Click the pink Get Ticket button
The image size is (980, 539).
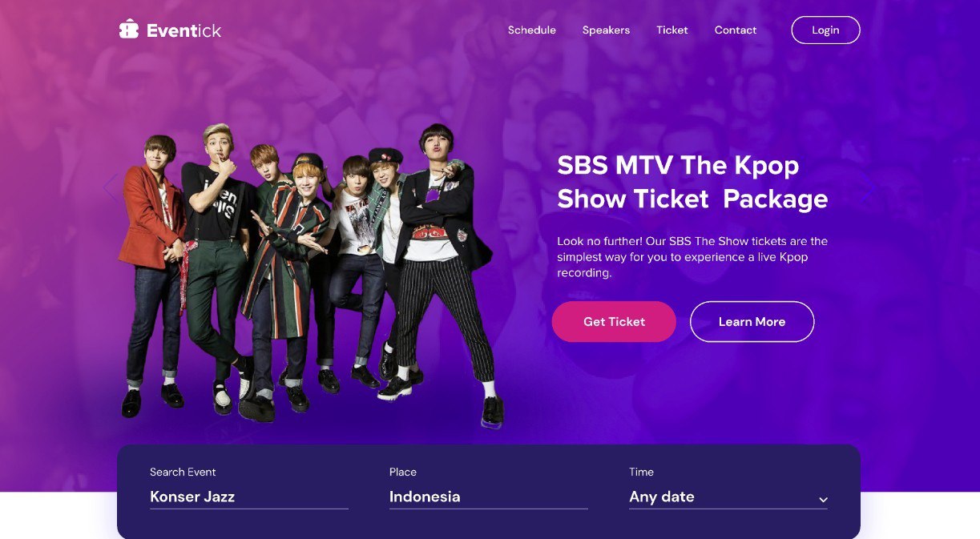coord(614,322)
